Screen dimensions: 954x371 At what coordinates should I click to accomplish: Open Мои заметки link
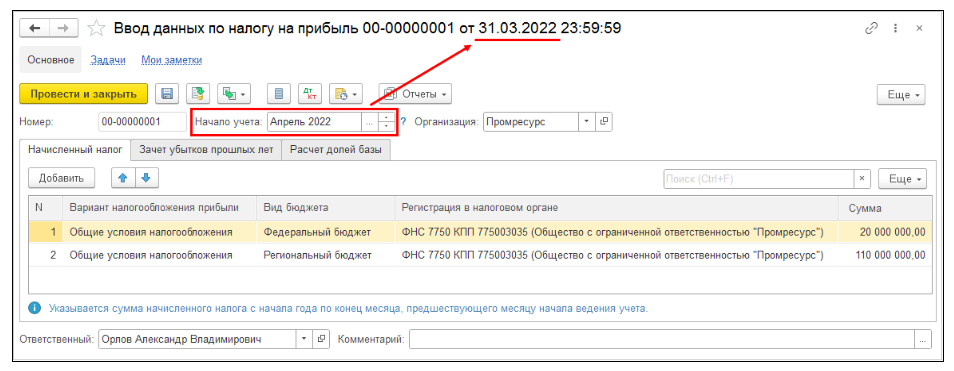172,60
